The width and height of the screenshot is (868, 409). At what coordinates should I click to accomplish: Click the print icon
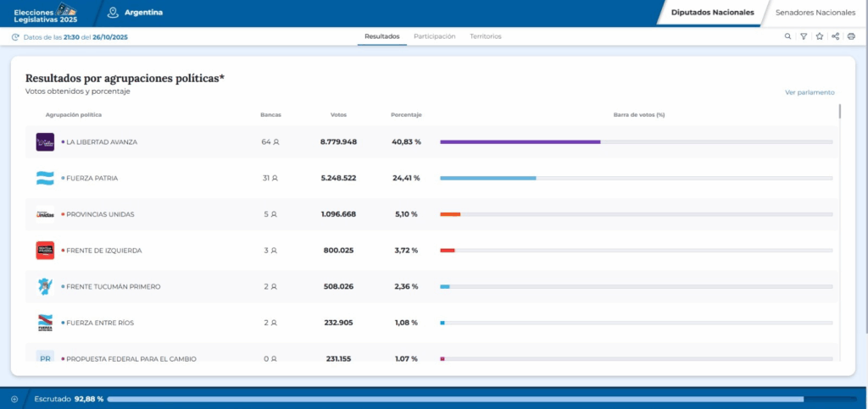[x=851, y=36]
